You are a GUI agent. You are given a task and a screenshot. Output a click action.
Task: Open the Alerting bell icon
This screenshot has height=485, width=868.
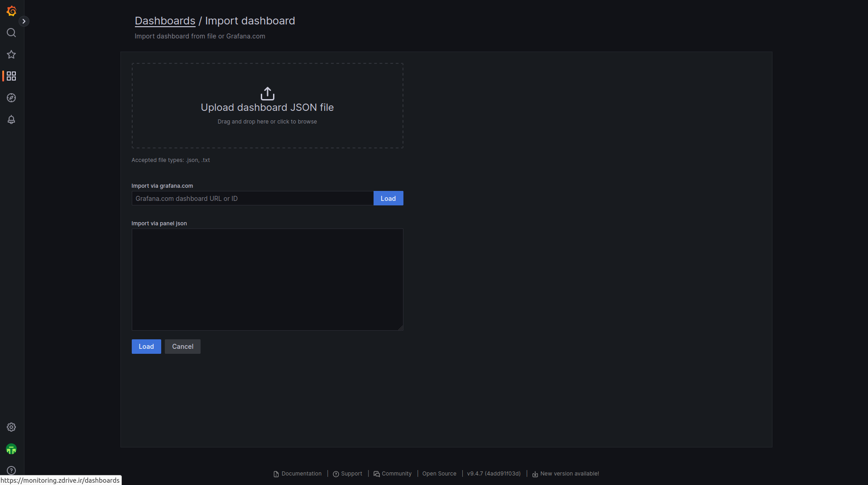click(x=11, y=119)
